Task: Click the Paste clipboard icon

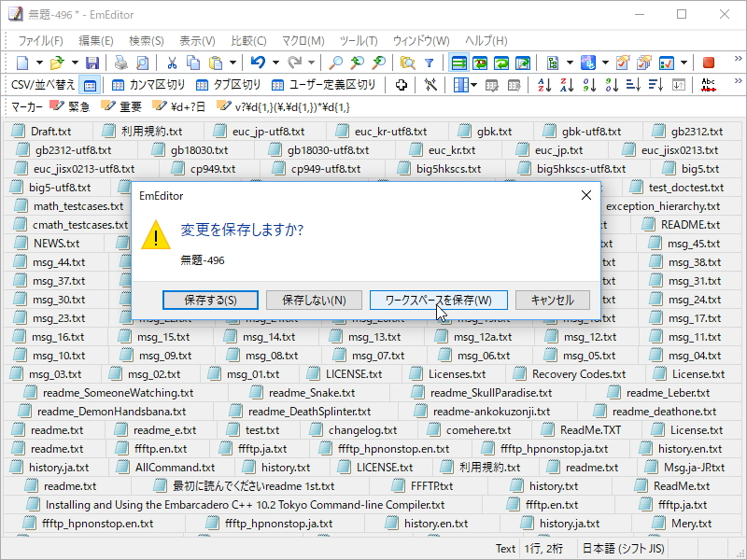Action: (x=216, y=63)
